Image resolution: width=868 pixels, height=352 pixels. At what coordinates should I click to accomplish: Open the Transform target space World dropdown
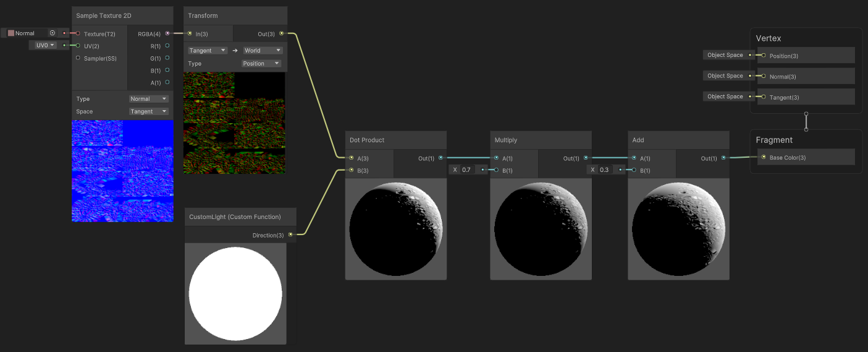pyautogui.click(x=263, y=50)
